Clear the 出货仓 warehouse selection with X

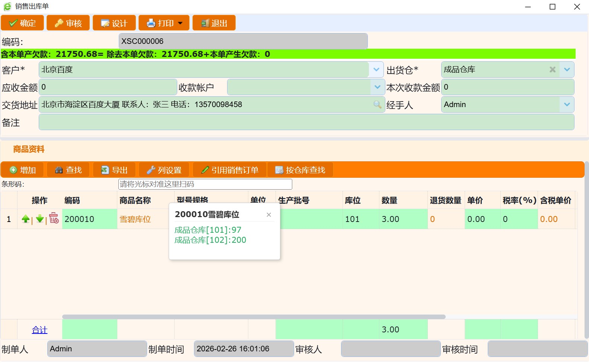[x=553, y=70]
